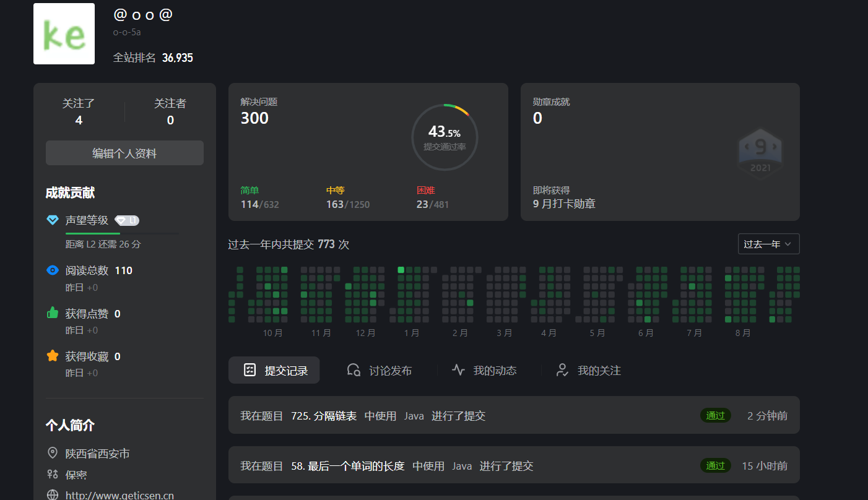Open the 关注者 followers count
Viewport: 868px width, 500px height.
click(x=170, y=111)
